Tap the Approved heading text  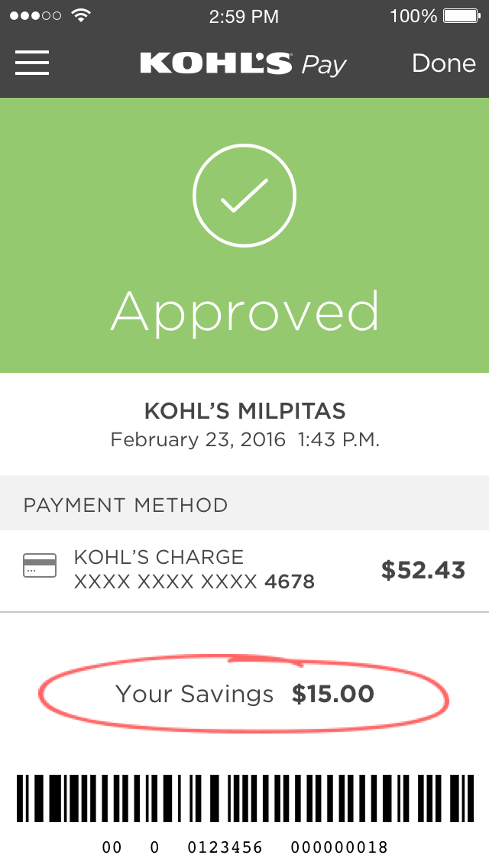pyautogui.click(x=244, y=312)
